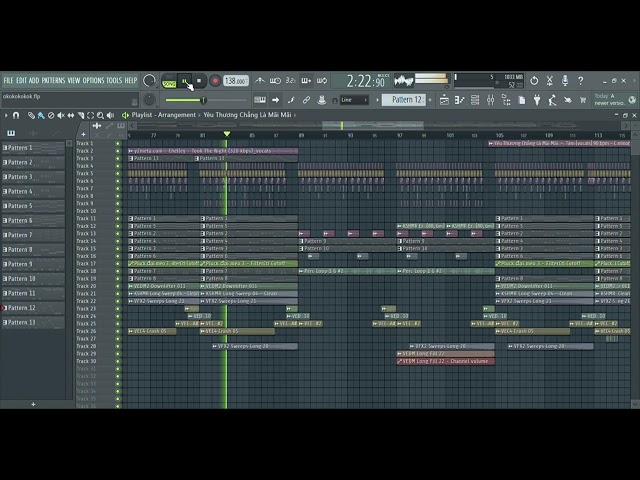The height and width of the screenshot is (480, 640).
Task: Select the playlist Draw pencil tool
Action: 31,116
